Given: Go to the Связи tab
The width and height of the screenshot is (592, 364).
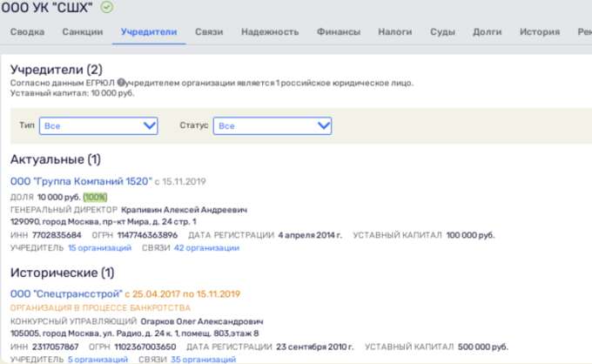Looking at the screenshot, I should pyautogui.click(x=209, y=31).
